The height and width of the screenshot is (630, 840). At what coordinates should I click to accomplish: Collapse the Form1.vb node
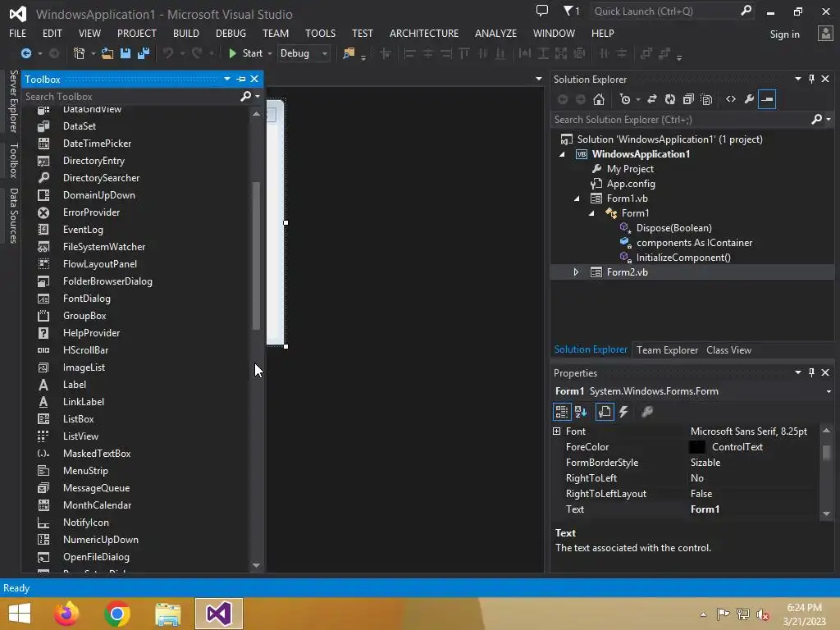[x=577, y=199]
